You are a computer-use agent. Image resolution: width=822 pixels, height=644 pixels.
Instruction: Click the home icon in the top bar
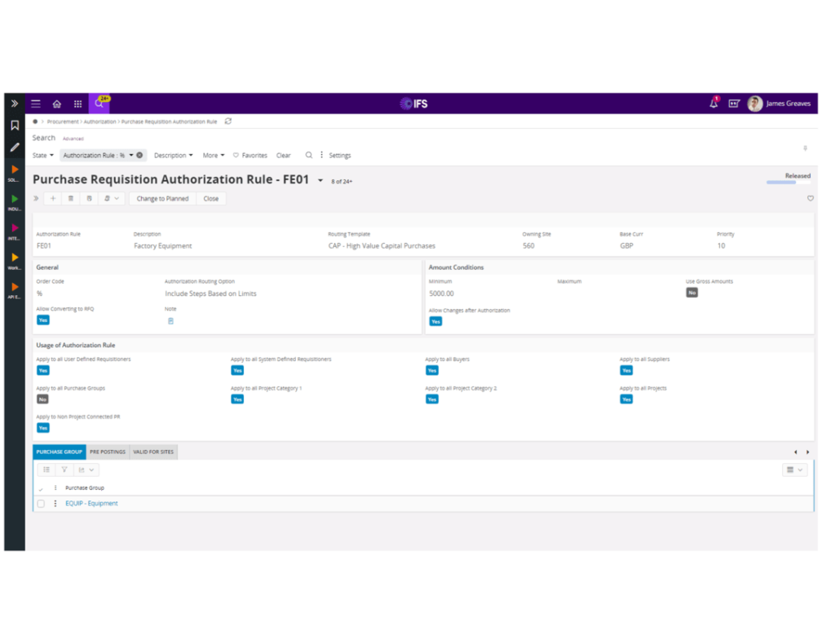[56, 104]
